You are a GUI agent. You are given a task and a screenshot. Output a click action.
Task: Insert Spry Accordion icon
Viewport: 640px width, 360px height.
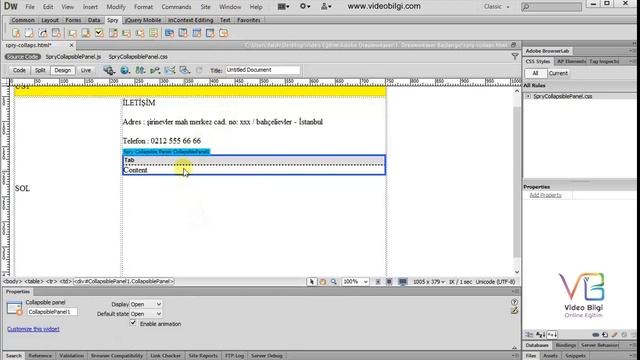pos(197,33)
